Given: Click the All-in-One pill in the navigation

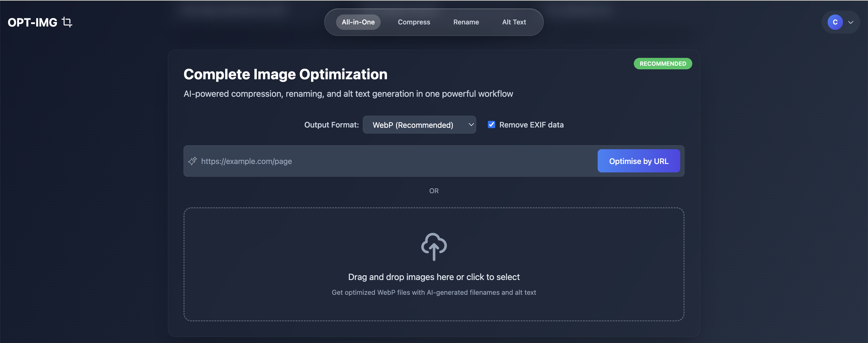Looking at the screenshot, I should click(x=358, y=22).
